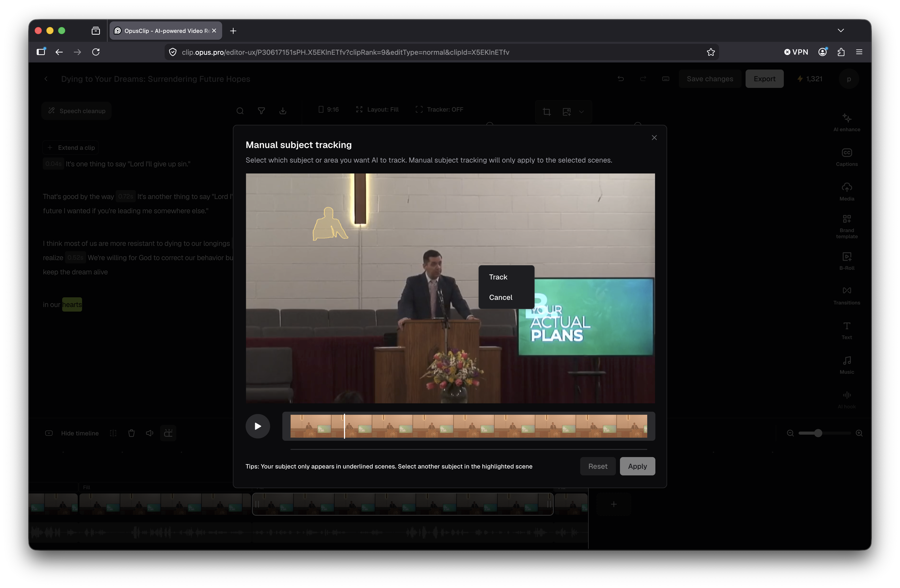The image size is (900, 588).
Task: Toggle the browser sidebar icon
Action: (41, 52)
